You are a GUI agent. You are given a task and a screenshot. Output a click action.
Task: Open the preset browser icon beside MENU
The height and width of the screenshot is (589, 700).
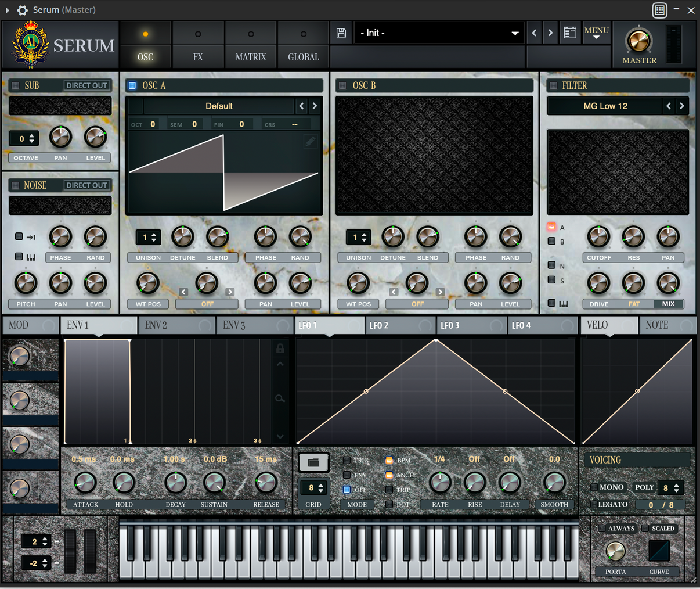570,33
